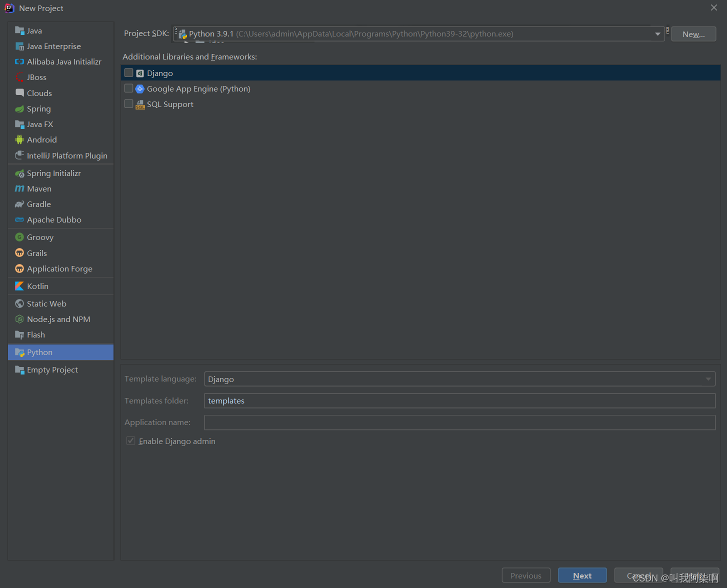
Task: Click the Java FX folder icon
Action: click(19, 124)
